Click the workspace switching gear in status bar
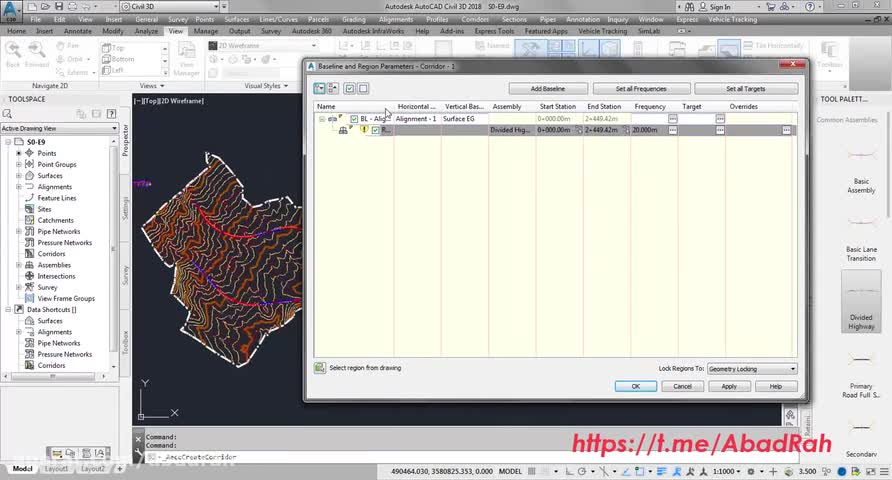This screenshot has width=892, height=480. tap(751, 471)
